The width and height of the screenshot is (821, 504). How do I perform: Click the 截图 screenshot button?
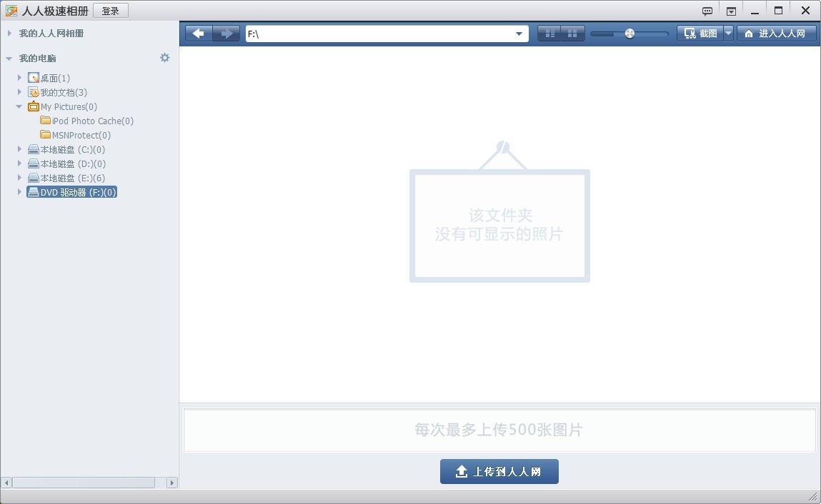(x=700, y=34)
